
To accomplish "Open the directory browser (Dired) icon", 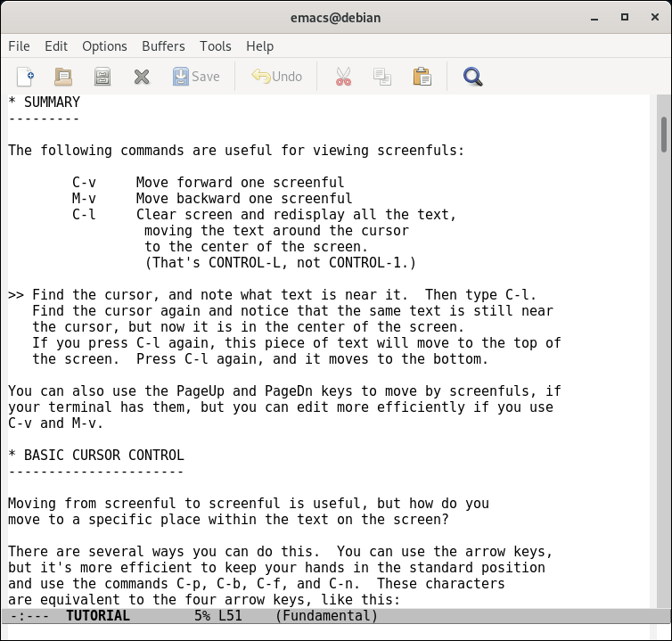I will click(x=102, y=77).
